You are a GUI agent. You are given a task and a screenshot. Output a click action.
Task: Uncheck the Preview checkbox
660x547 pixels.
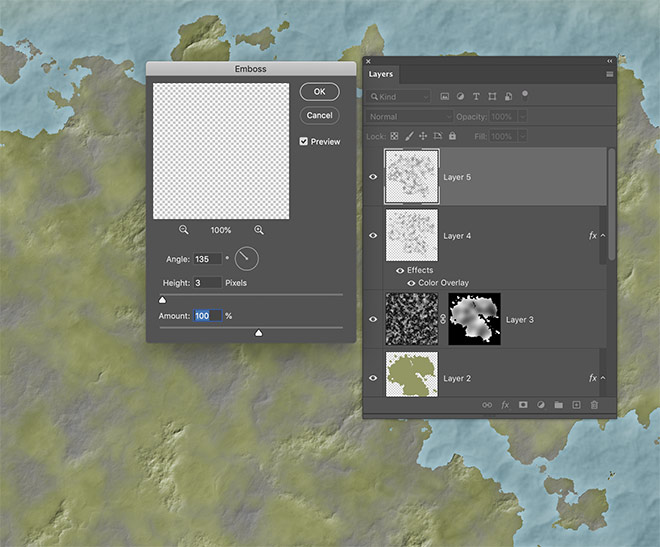304,142
